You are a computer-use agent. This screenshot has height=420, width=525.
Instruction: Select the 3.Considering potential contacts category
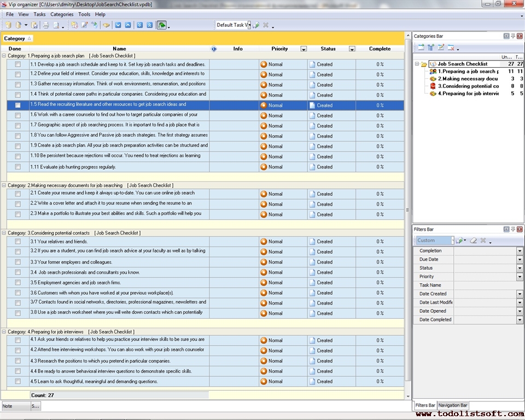pyautogui.click(x=468, y=86)
